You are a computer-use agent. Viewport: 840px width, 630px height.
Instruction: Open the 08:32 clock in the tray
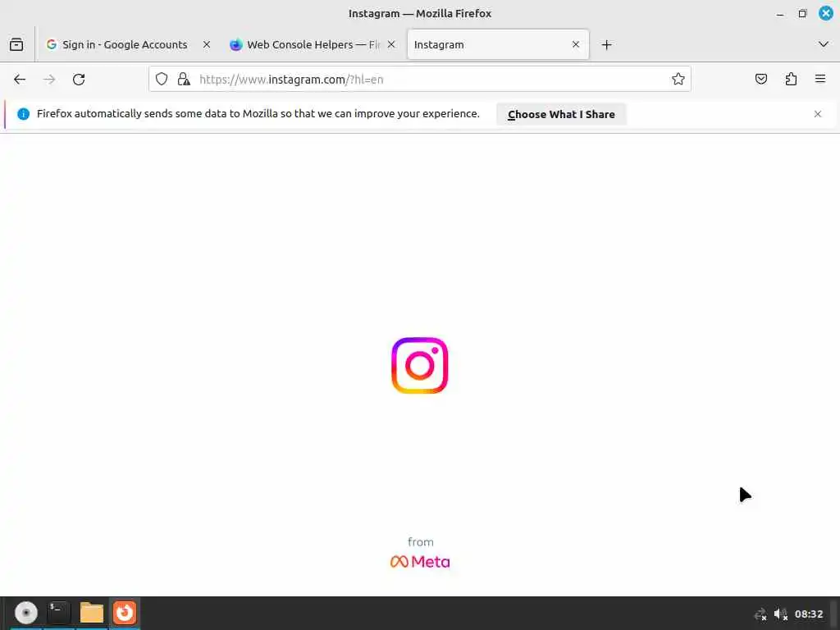(808, 614)
